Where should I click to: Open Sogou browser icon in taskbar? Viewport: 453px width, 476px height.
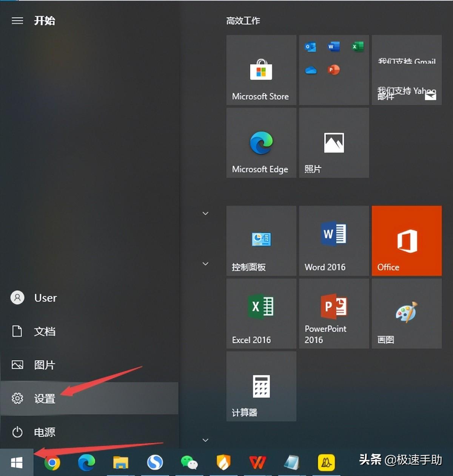[155, 462]
